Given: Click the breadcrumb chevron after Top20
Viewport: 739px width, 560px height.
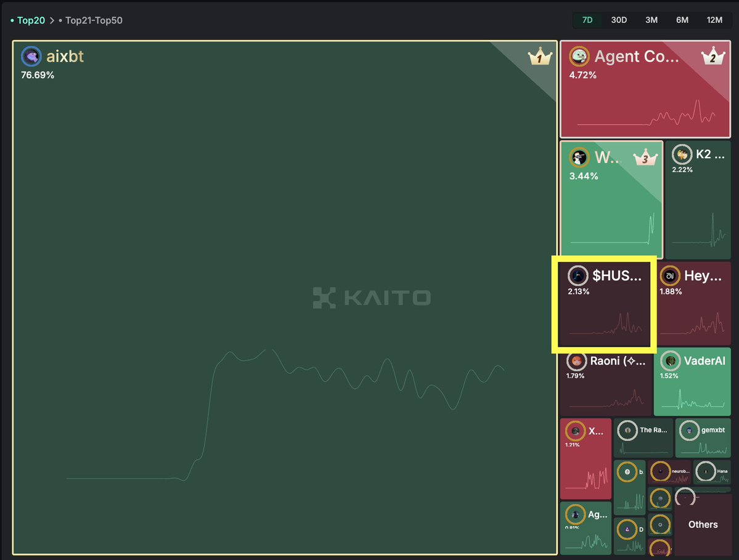Looking at the screenshot, I should pos(52,20).
